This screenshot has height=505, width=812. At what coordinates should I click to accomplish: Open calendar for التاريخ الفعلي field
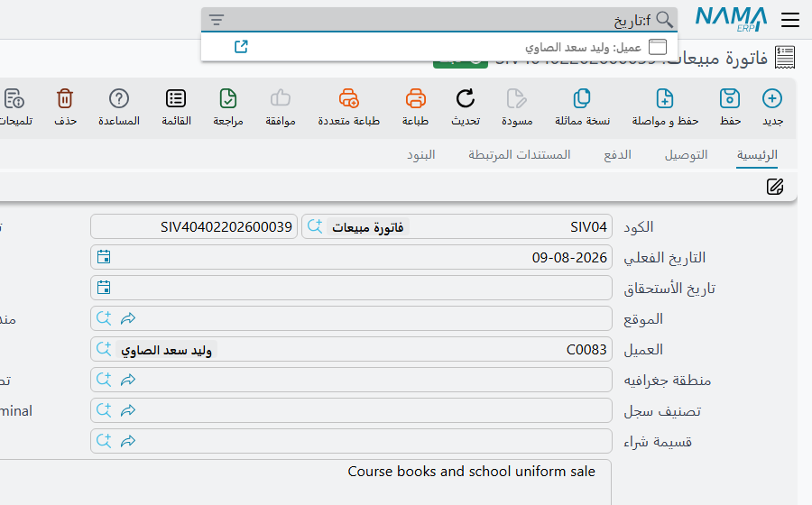(x=104, y=257)
